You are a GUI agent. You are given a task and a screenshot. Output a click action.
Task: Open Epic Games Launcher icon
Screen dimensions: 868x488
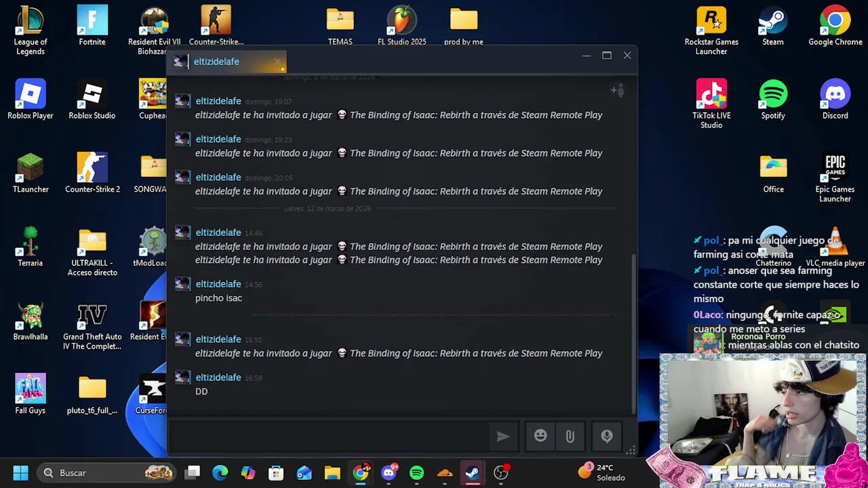point(835,178)
